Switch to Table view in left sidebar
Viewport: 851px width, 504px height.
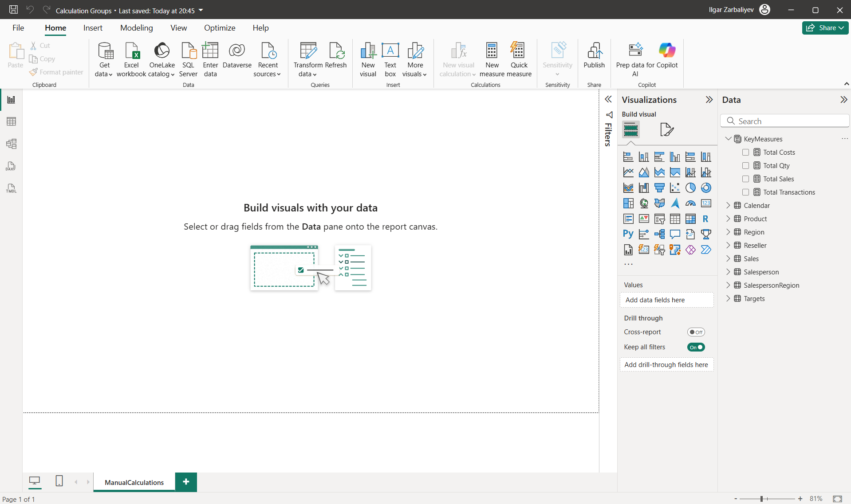point(12,121)
